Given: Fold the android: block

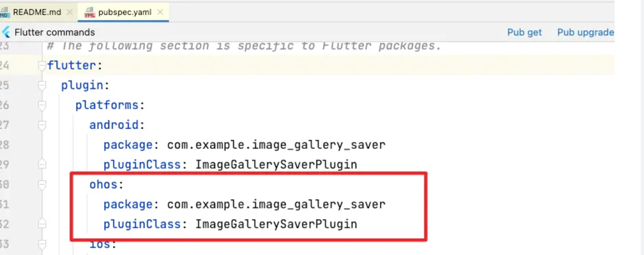Looking at the screenshot, I should coord(42,125).
